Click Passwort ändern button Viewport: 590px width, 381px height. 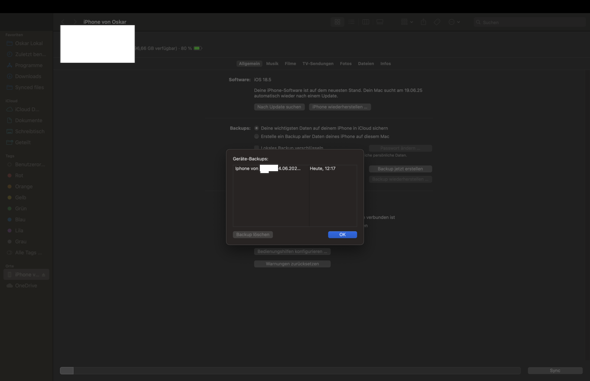click(x=400, y=148)
